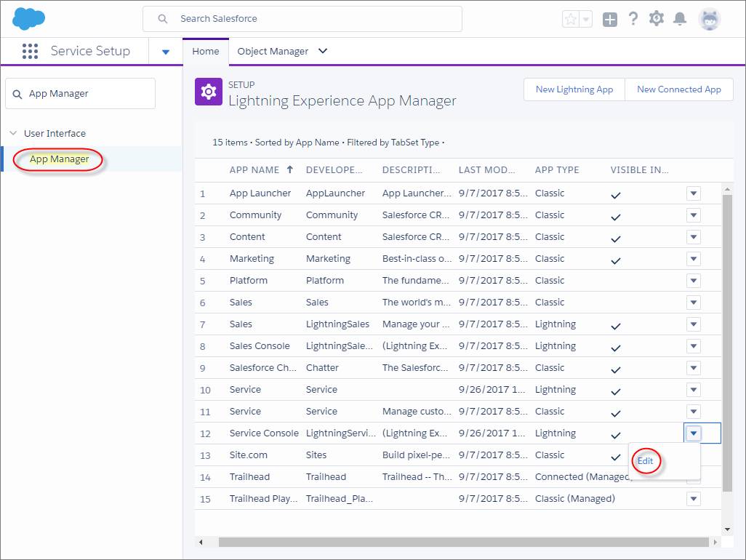Screen dimensions: 746x560
Task: Click the scroll down arrow of the list
Action: pyautogui.click(x=727, y=529)
